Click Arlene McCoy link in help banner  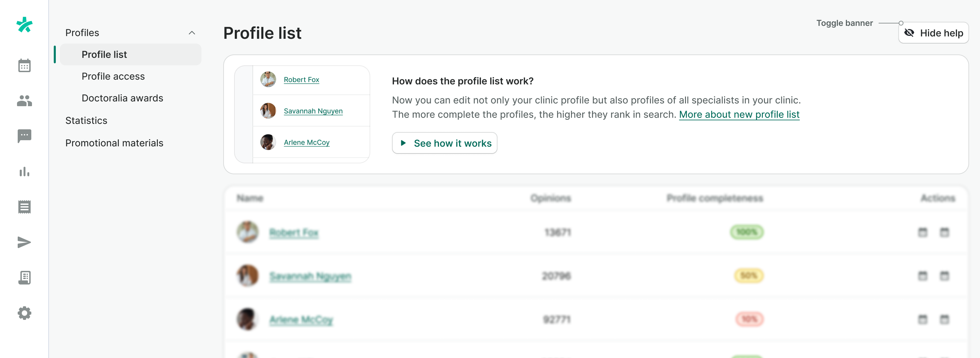[306, 142]
